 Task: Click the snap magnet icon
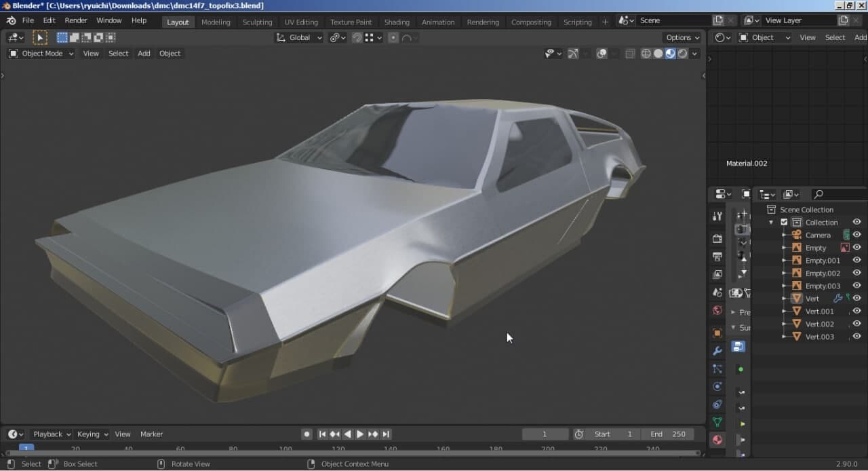(357, 38)
